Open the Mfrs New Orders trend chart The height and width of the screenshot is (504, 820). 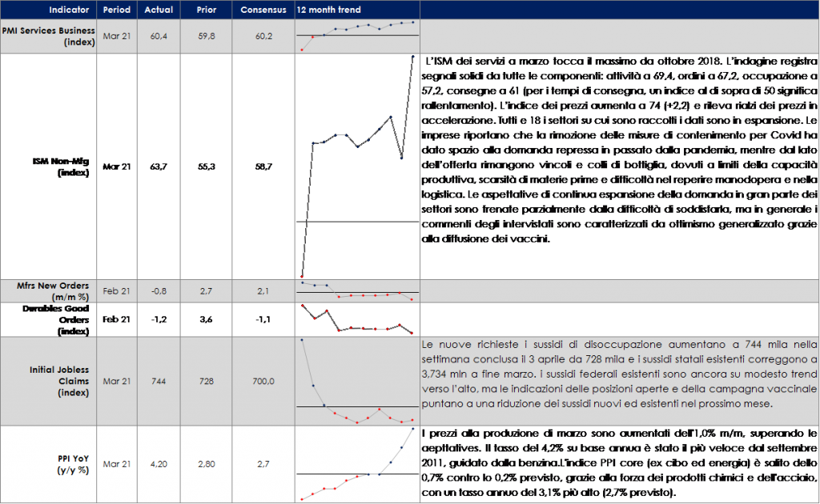pos(356,290)
